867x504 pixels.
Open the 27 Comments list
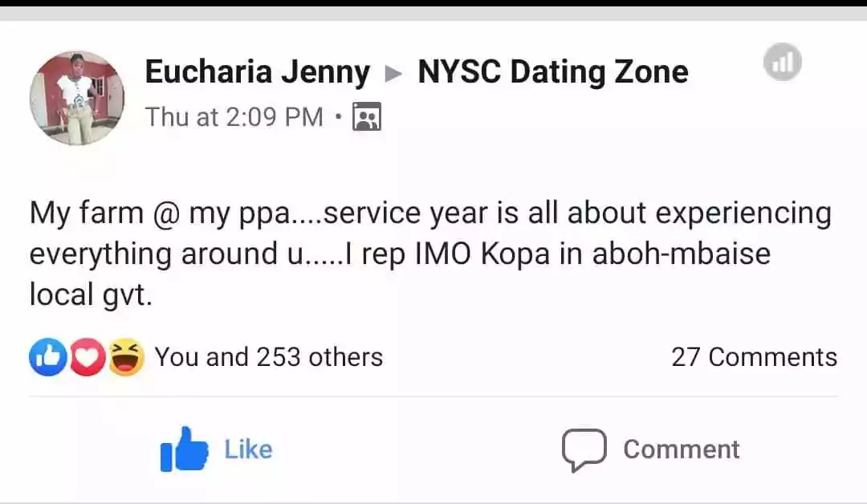pos(754,357)
